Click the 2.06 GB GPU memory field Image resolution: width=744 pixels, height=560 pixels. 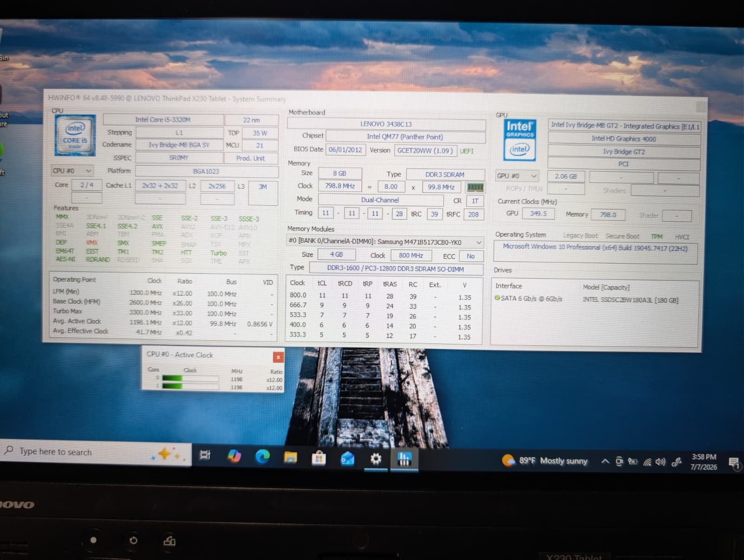coord(565,176)
